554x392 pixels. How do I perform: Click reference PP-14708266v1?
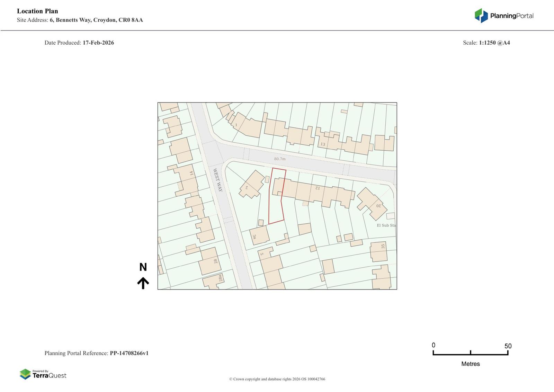tap(129, 353)
